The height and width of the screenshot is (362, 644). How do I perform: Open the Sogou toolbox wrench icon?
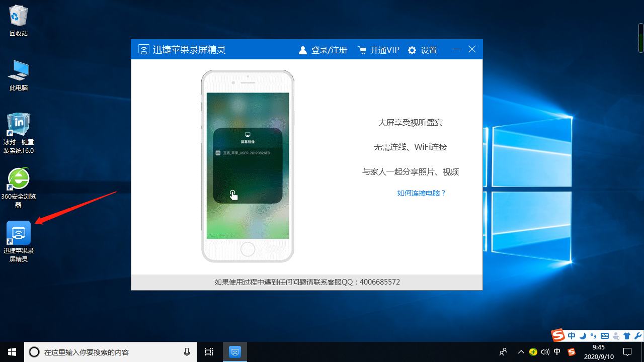[637, 336]
